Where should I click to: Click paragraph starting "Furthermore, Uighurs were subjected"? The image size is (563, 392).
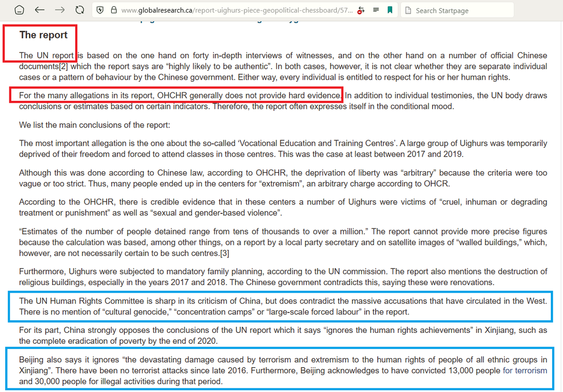pos(283,277)
